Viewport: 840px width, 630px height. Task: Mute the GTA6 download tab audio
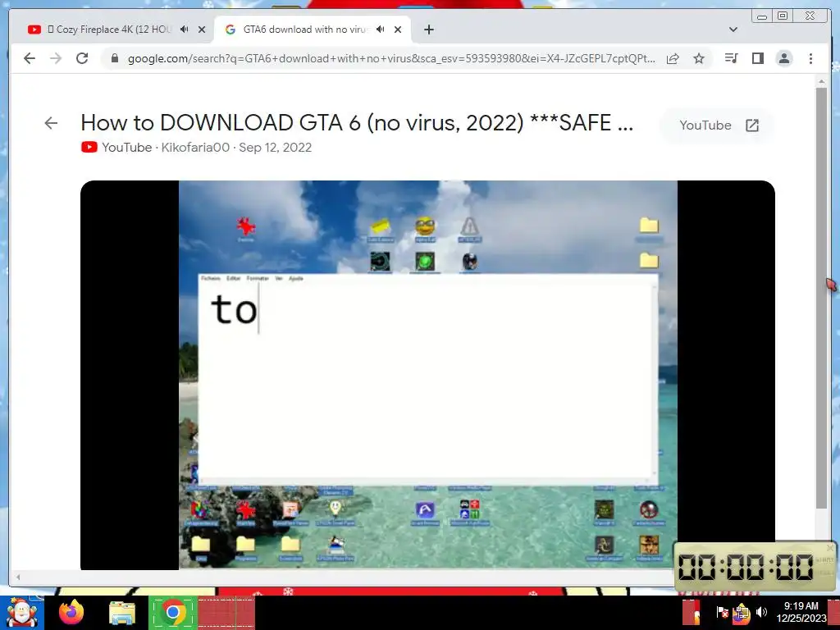[x=381, y=30]
